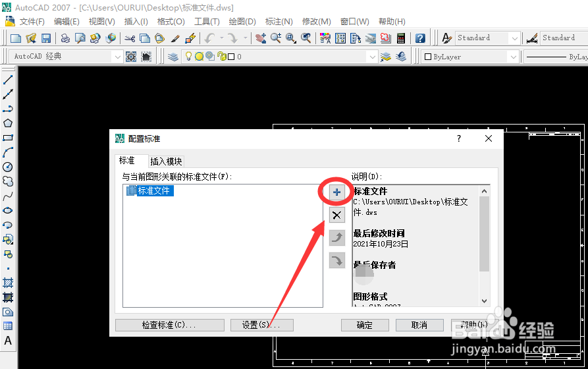Open the Dimension Style manager icon
Screen dimensions: 588x369
532,38
